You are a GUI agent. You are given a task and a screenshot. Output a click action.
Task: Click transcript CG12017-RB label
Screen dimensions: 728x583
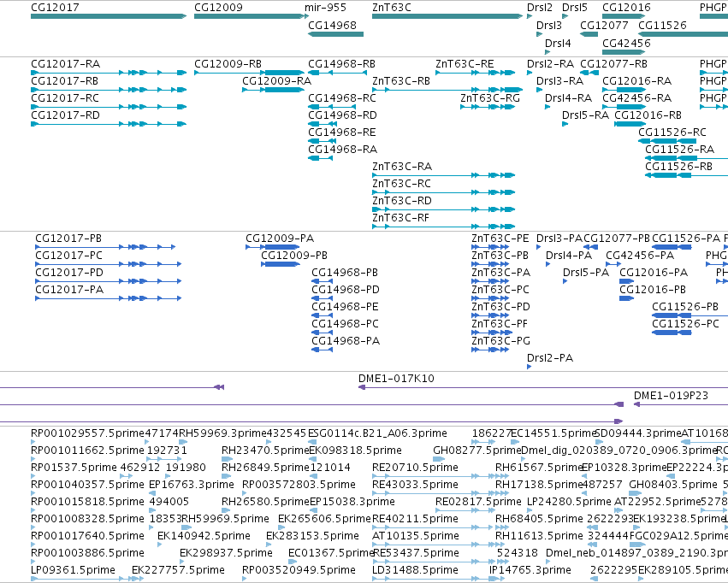(x=64, y=80)
